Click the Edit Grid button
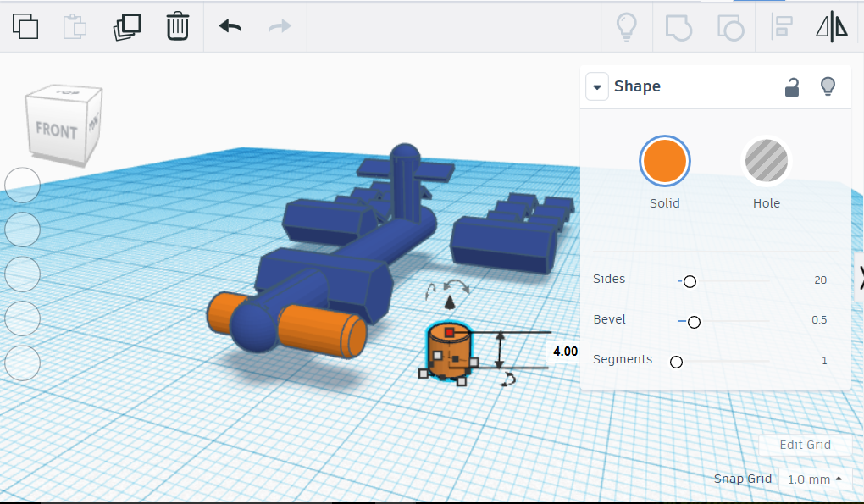864x504 pixels. tap(805, 445)
